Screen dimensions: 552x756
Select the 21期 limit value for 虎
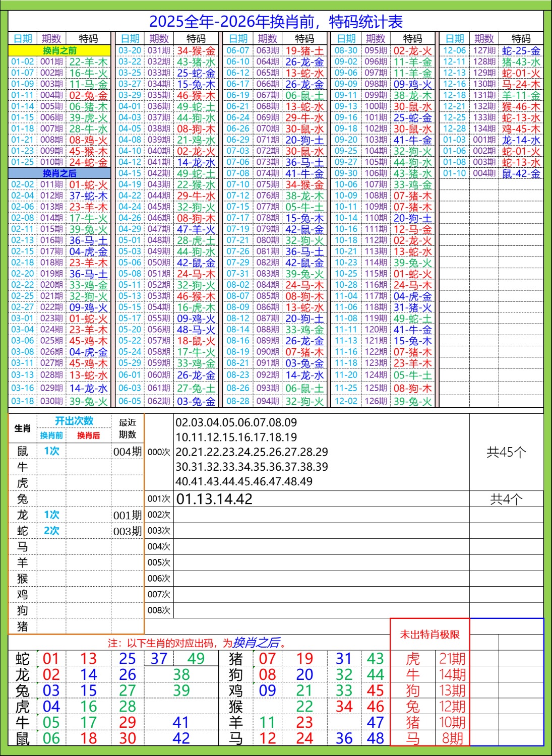click(x=452, y=659)
